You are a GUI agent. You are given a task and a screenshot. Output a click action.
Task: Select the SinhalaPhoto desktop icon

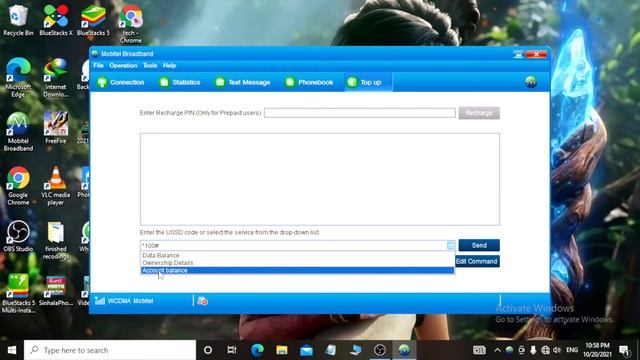tap(56, 291)
